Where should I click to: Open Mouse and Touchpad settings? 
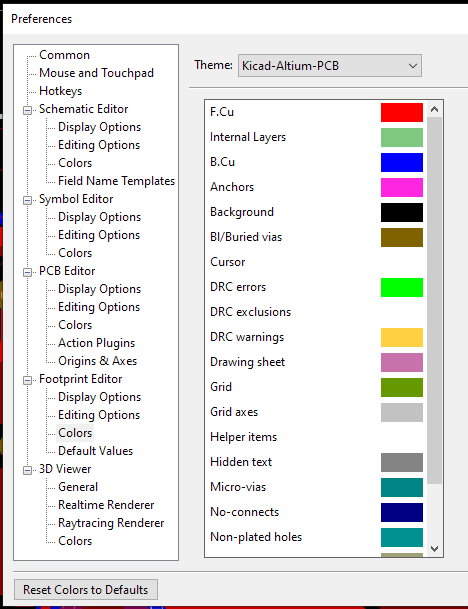(96, 73)
